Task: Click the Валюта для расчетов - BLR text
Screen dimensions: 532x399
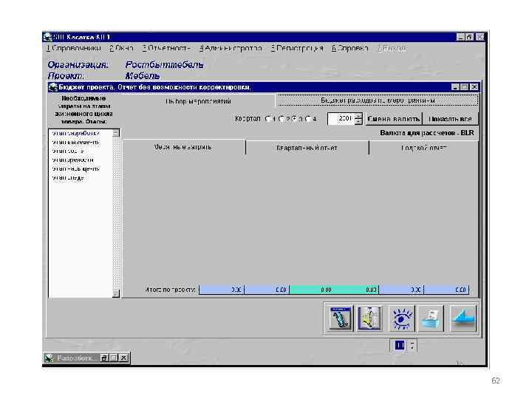Action: (x=427, y=133)
